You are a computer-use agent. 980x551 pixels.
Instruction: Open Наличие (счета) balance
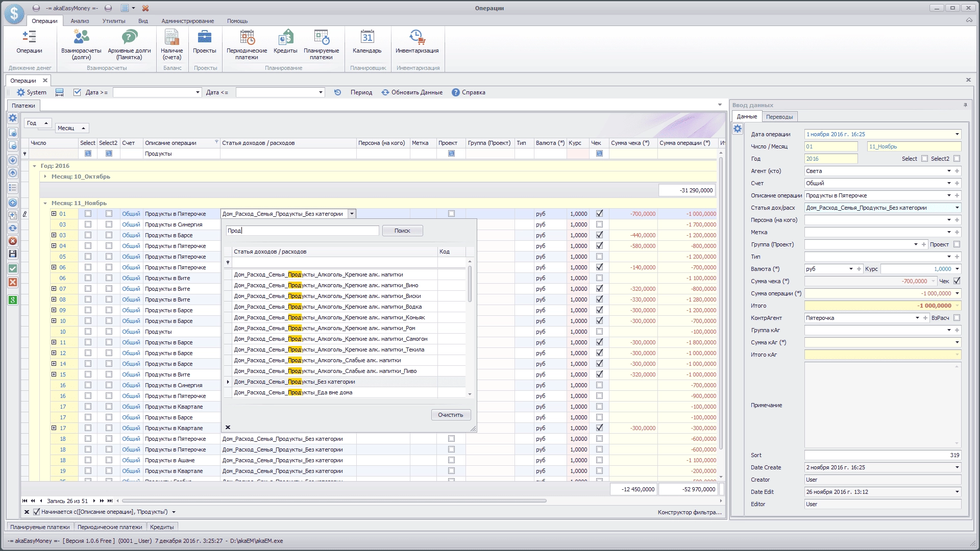pyautogui.click(x=172, y=45)
